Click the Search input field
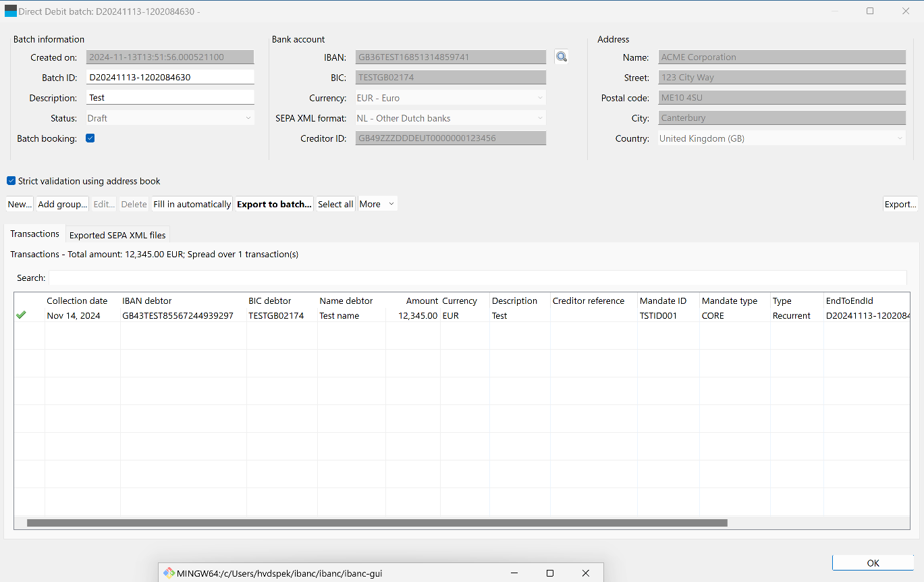This screenshot has height=582, width=924. (x=478, y=277)
